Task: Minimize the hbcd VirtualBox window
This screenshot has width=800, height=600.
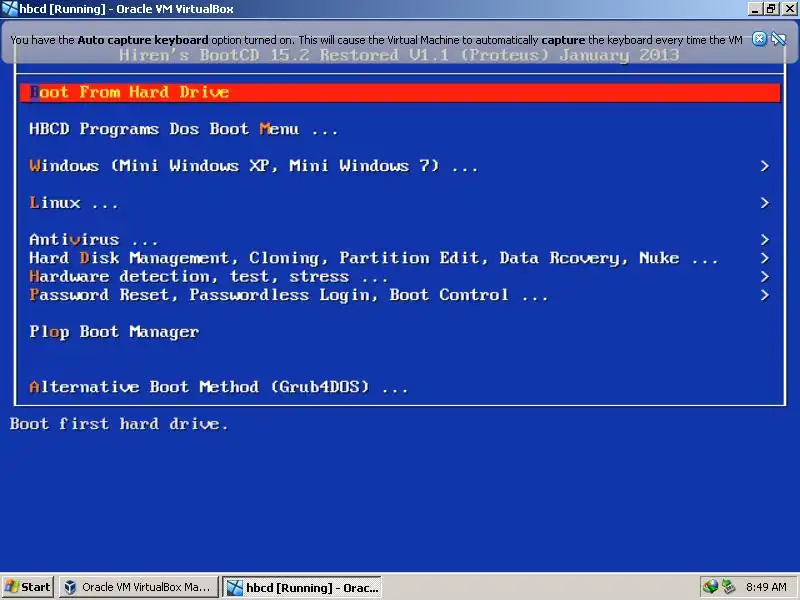Action: (755, 9)
